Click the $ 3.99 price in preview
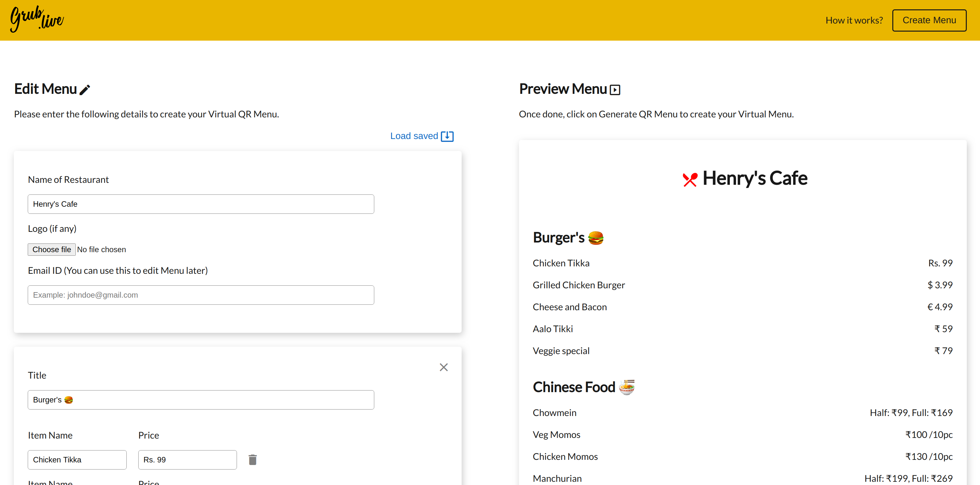This screenshot has width=980, height=485. click(x=940, y=285)
